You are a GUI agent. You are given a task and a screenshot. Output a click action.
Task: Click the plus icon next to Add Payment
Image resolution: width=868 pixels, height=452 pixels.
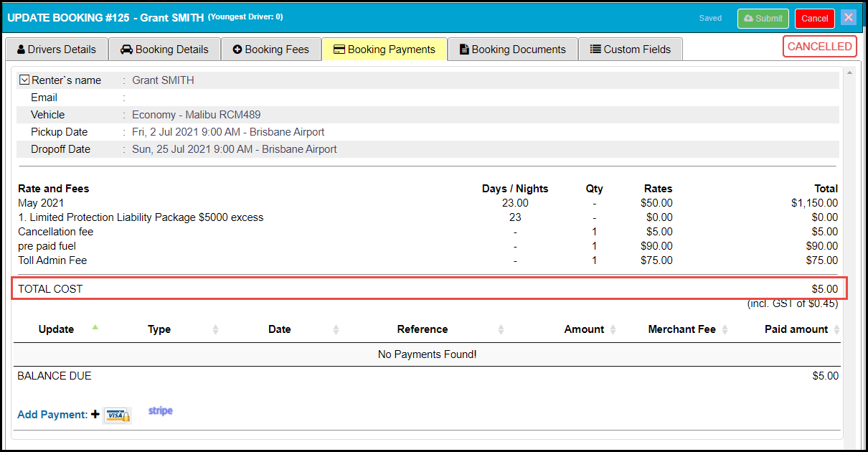95,414
